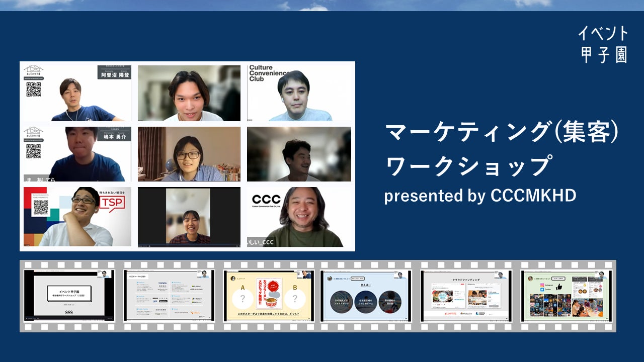Open the クラウドファンディング slide thumbnail
Viewport: 644px width, 362px height.
click(x=466, y=296)
